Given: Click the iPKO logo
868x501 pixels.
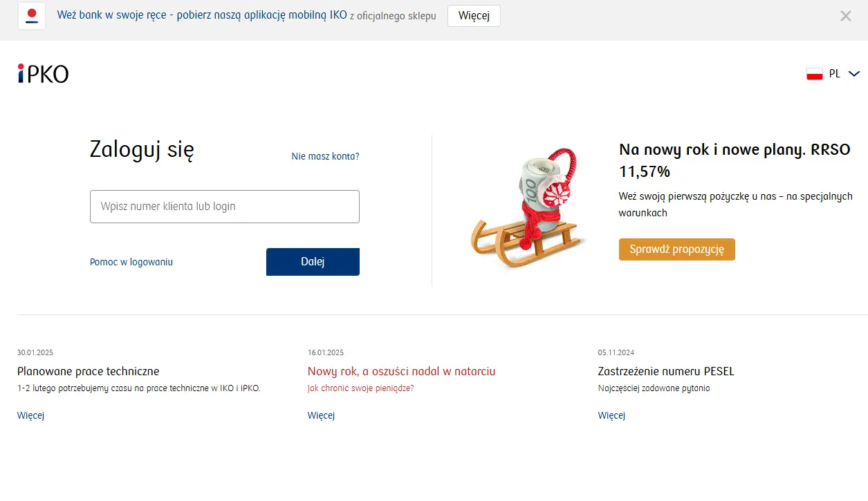Looking at the screenshot, I should (x=43, y=73).
